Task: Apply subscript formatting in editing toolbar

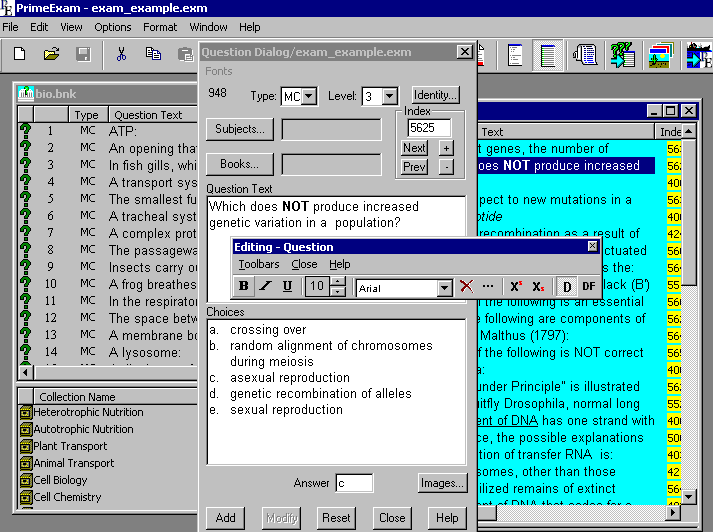Action: point(538,287)
